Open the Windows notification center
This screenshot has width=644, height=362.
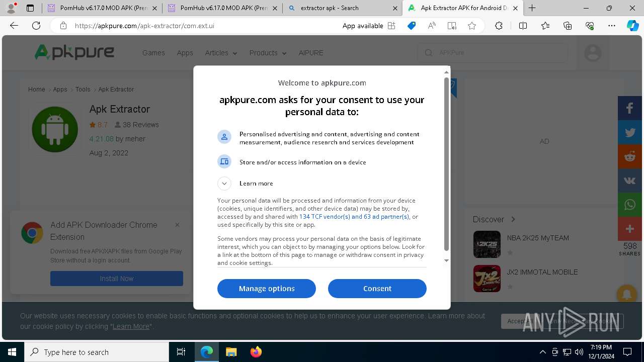click(x=627, y=352)
